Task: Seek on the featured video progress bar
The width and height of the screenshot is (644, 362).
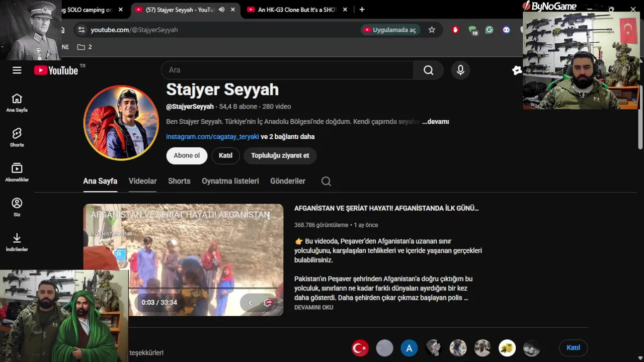Action: coord(204,288)
